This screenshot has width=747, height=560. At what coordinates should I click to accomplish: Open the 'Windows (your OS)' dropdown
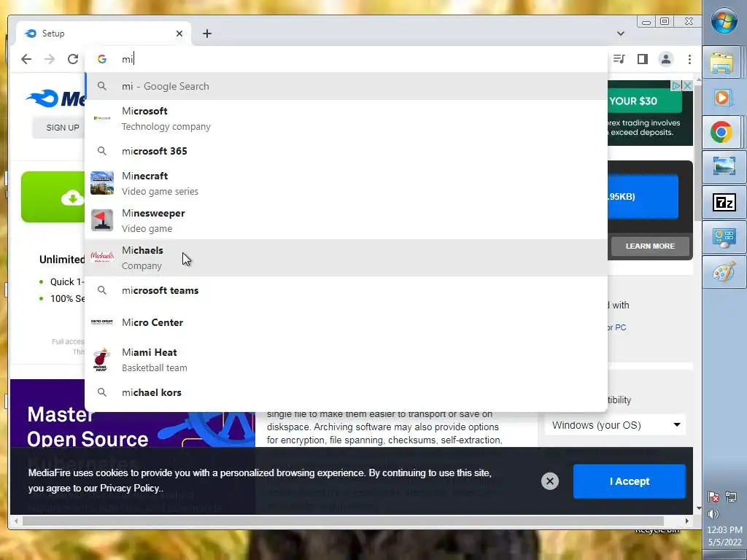(x=616, y=425)
